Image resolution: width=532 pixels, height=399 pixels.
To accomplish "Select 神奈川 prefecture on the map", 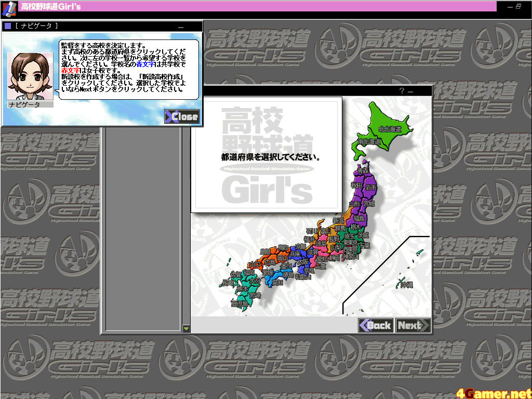I will coord(351,257).
